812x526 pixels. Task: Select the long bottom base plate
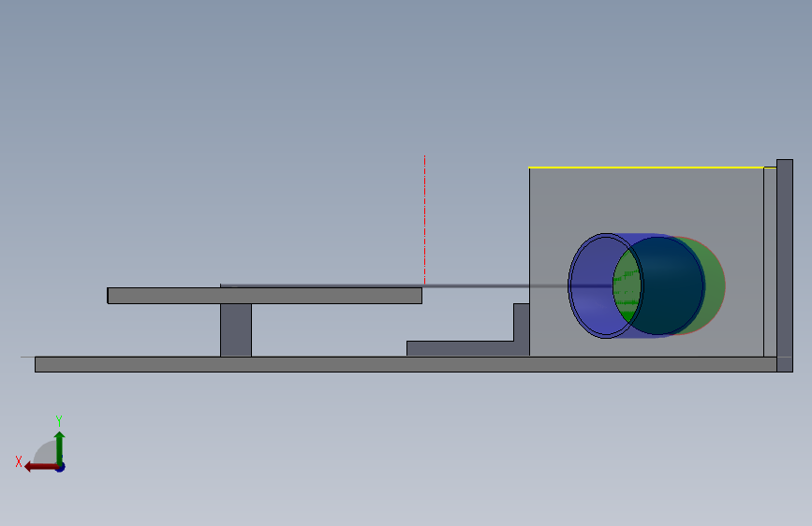pos(406,364)
